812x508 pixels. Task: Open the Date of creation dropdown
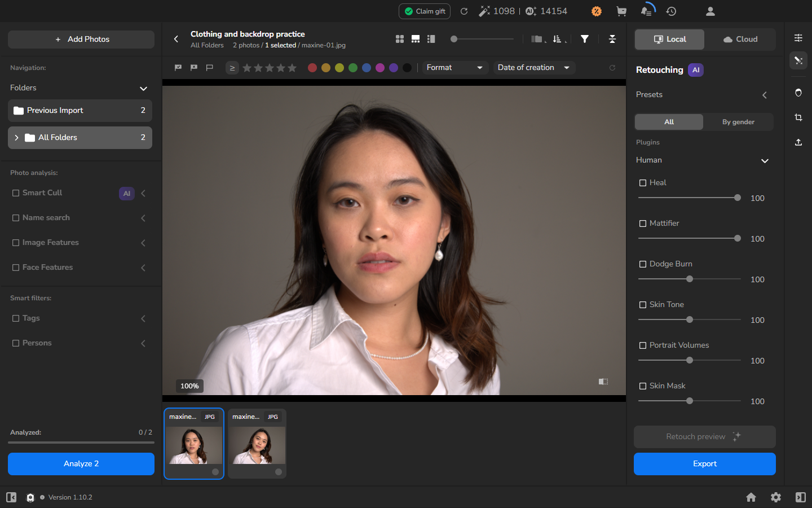pyautogui.click(x=534, y=68)
